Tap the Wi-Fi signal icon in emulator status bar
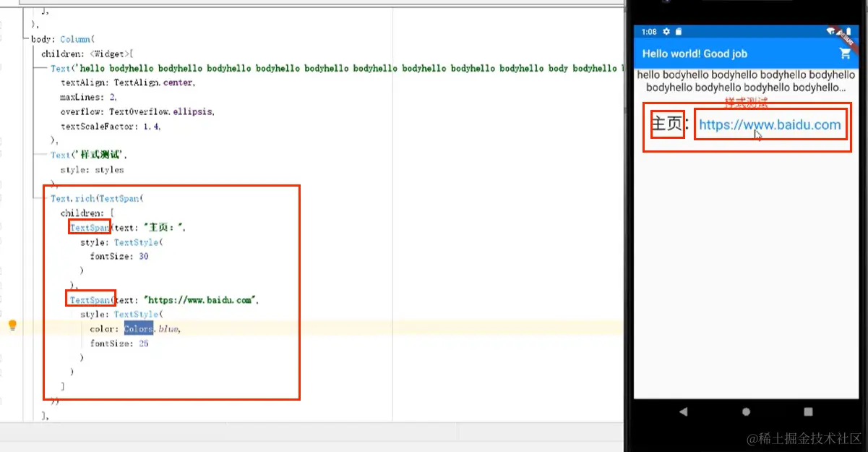Image resolution: width=868 pixels, height=452 pixels. click(x=831, y=32)
